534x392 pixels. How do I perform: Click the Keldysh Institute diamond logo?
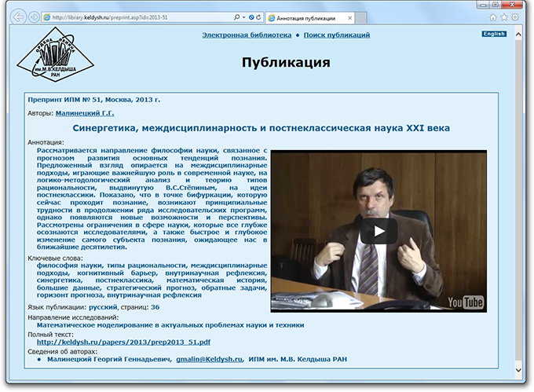[55, 54]
